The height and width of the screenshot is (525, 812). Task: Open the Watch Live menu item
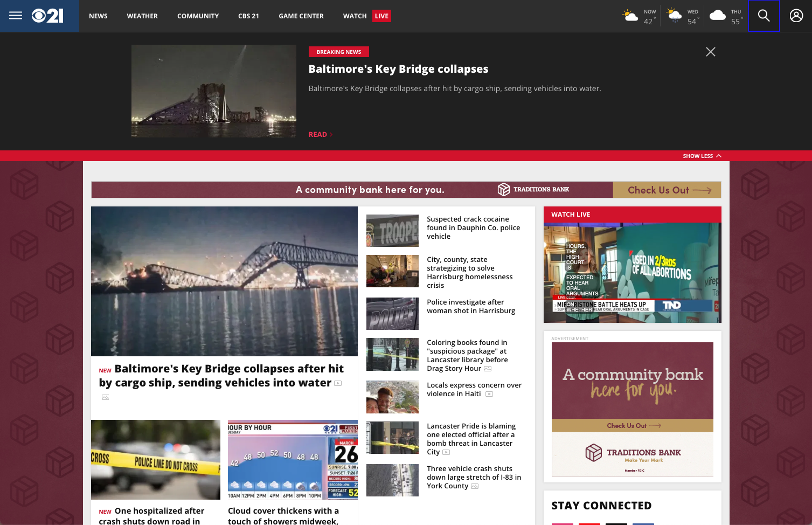[x=367, y=16]
